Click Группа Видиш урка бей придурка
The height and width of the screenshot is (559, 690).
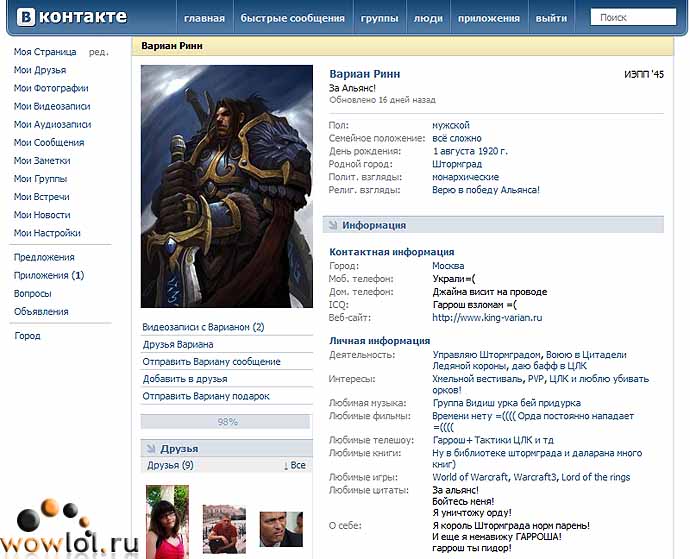506,403
